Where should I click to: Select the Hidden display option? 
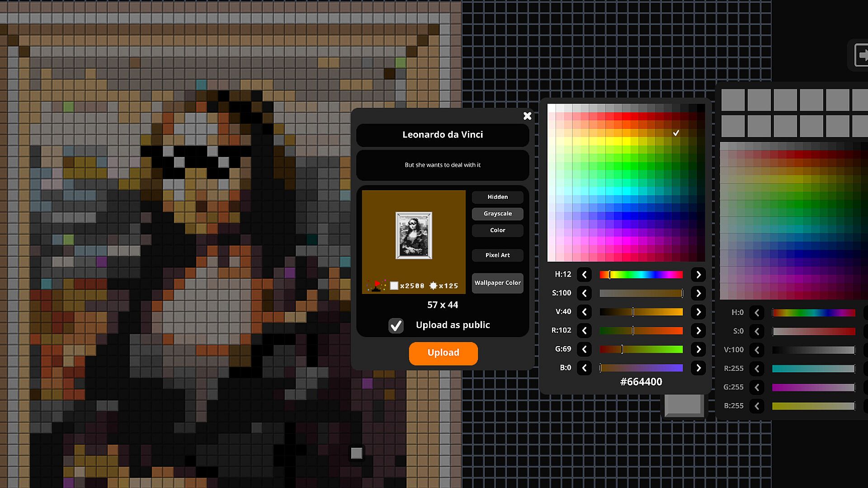coord(497,197)
